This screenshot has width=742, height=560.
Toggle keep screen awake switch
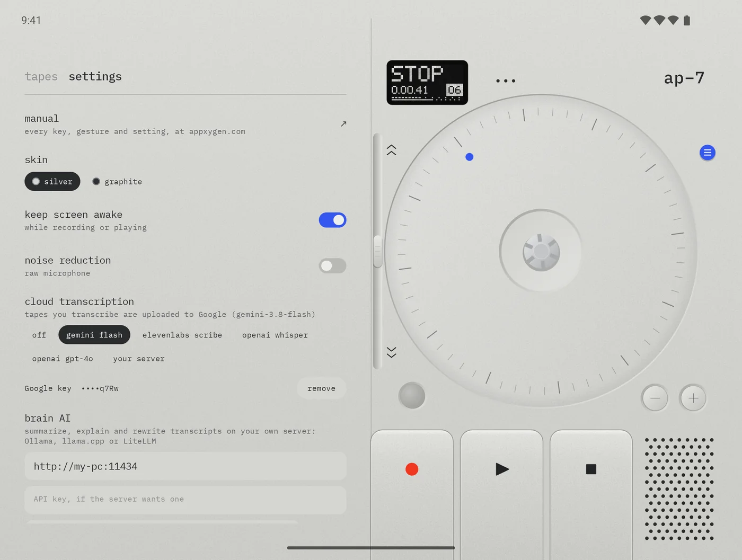(332, 220)
